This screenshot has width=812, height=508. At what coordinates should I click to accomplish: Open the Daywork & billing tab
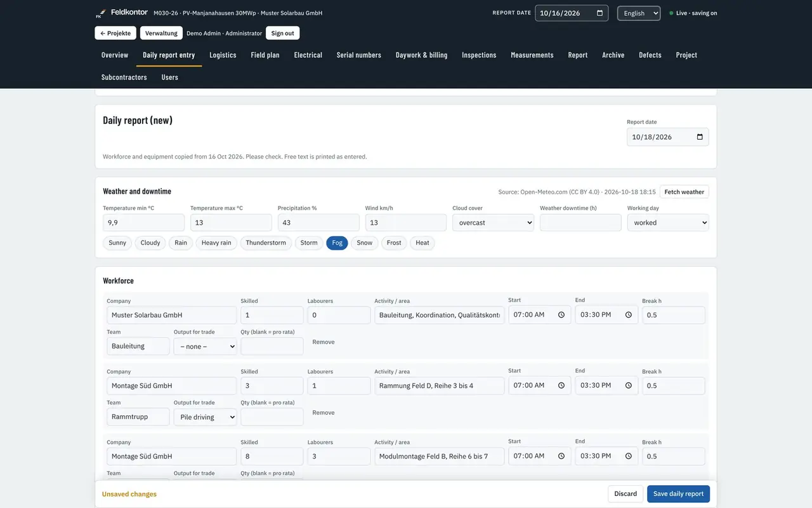(422, 55)
